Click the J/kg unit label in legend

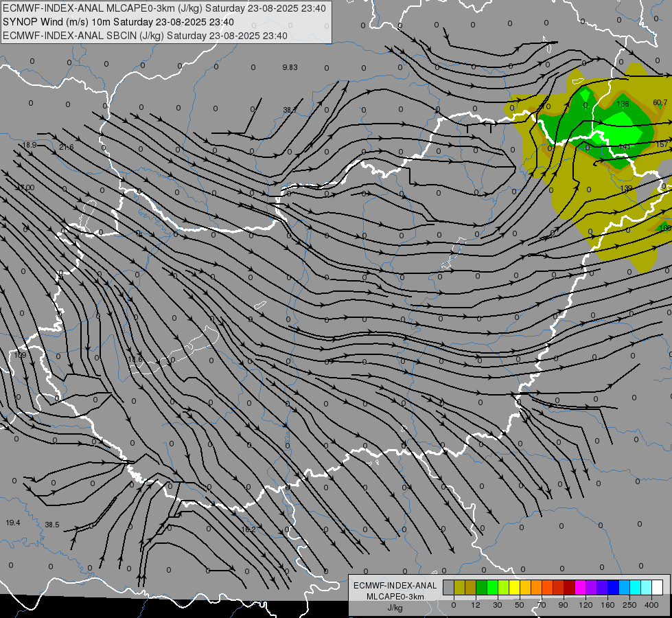[395, 608]
